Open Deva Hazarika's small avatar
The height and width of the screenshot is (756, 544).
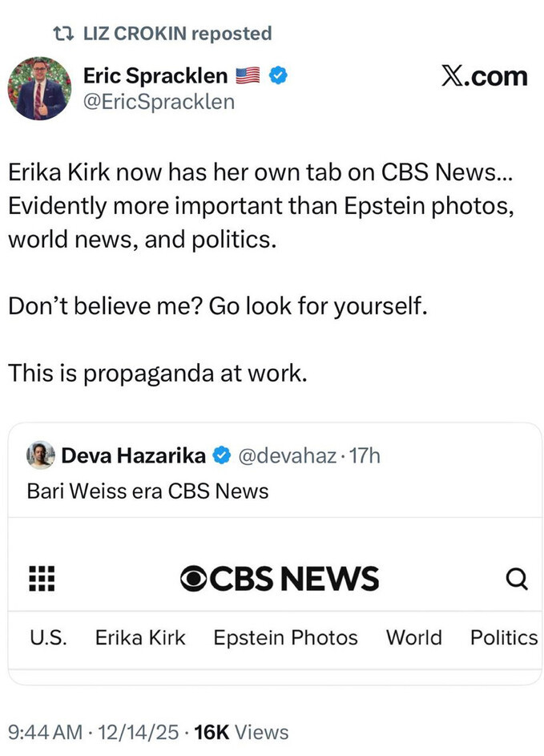coord(41,455)
